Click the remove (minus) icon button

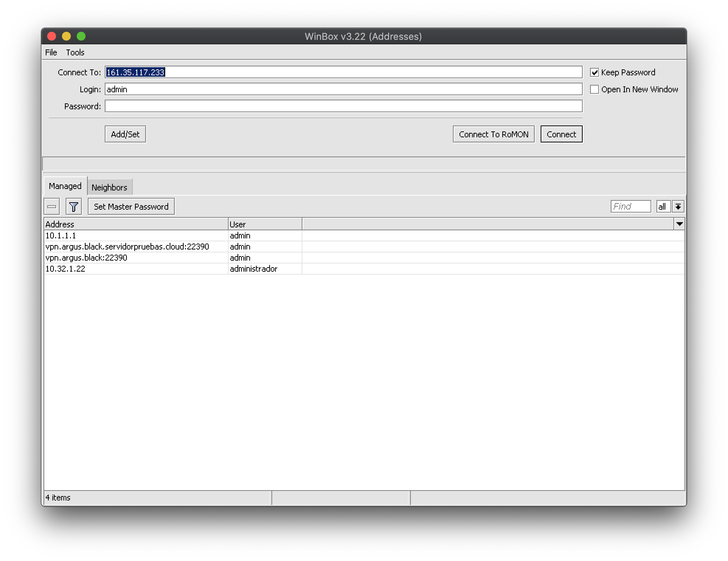pyautogui.click(x=52, y=207)
